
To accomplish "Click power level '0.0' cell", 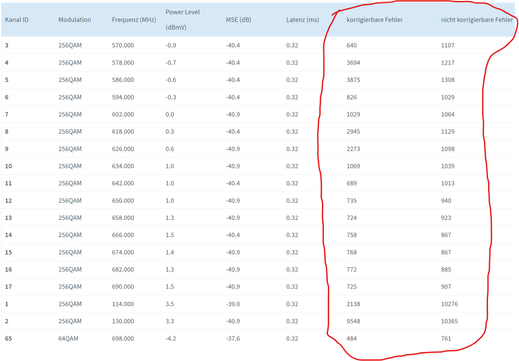I will 170,115.
